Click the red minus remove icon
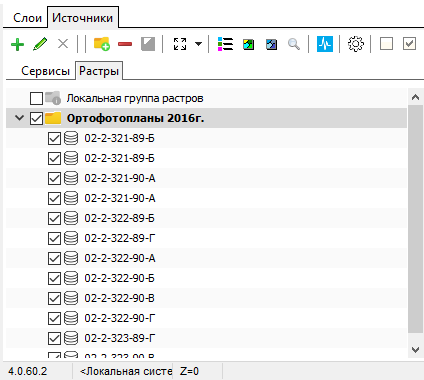424x380 pixels. [x=125, y=44]
